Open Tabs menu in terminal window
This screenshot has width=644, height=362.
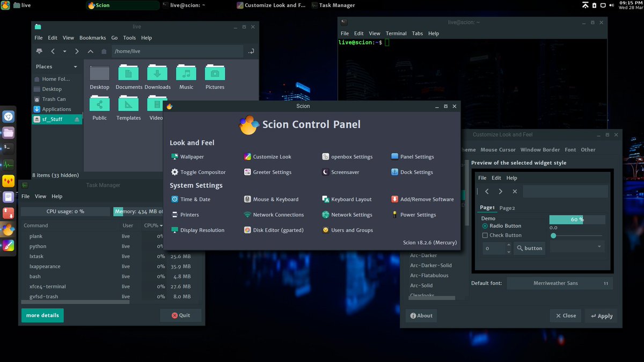(418, 33)
